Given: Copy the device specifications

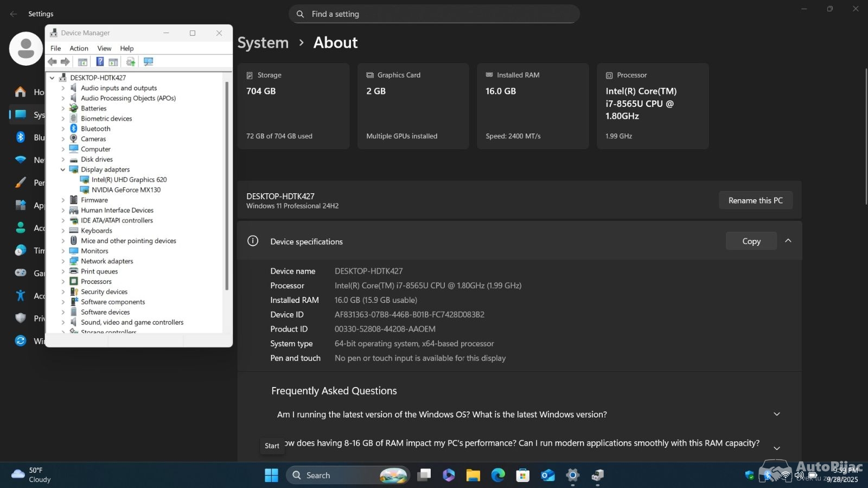Looking at the screenshot, I should click(751, 241).
